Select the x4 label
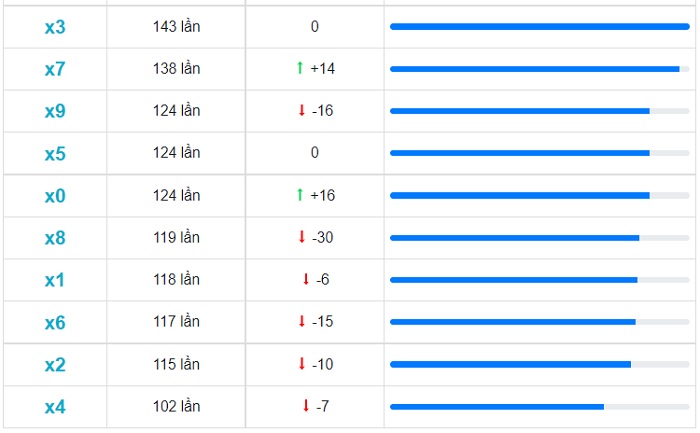The width and height of the screenshot is (700, 433). coord(55,407)
